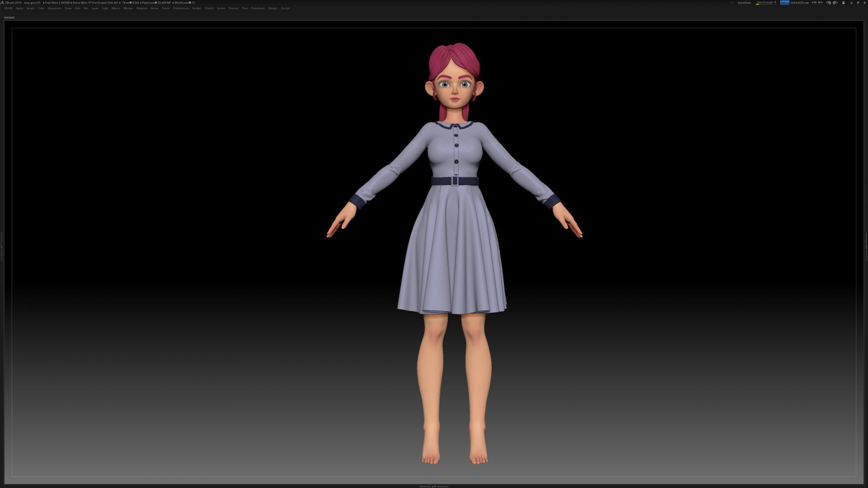868x488 pixels.
Task: Click the Lock UI padlock icon
Action: click(x=844, y=2)
